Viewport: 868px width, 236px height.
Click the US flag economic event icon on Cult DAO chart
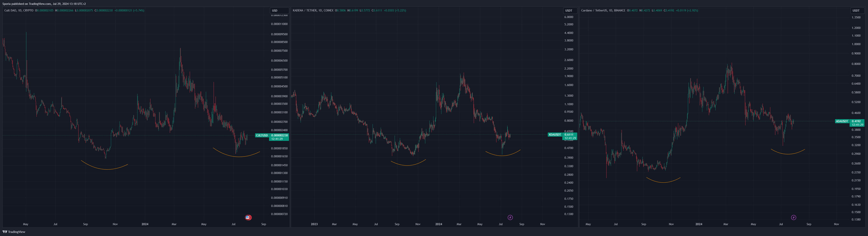click(248, 217)
